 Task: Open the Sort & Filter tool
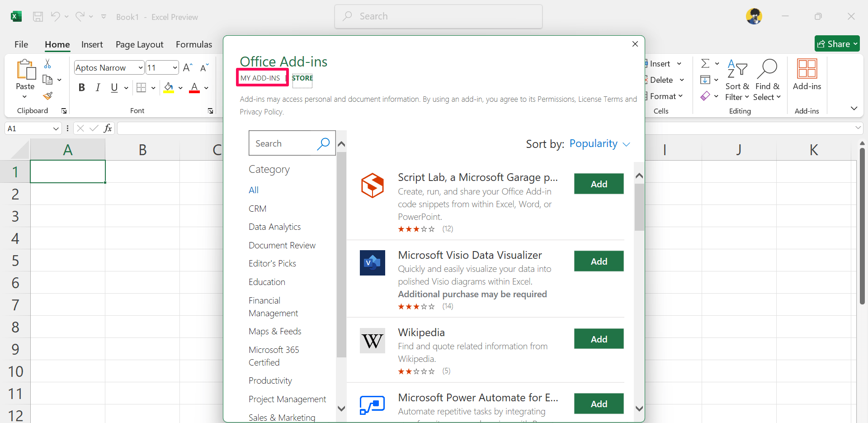pos(737,80)
